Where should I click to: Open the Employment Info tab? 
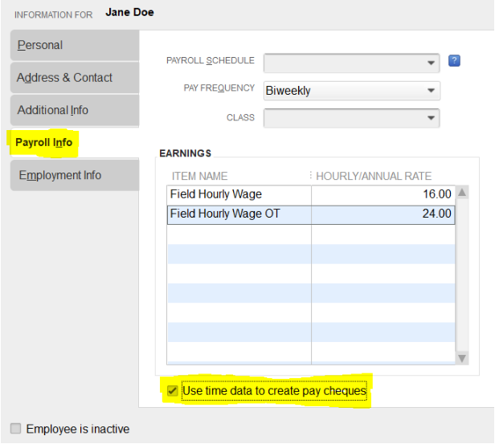pos(75,175)
